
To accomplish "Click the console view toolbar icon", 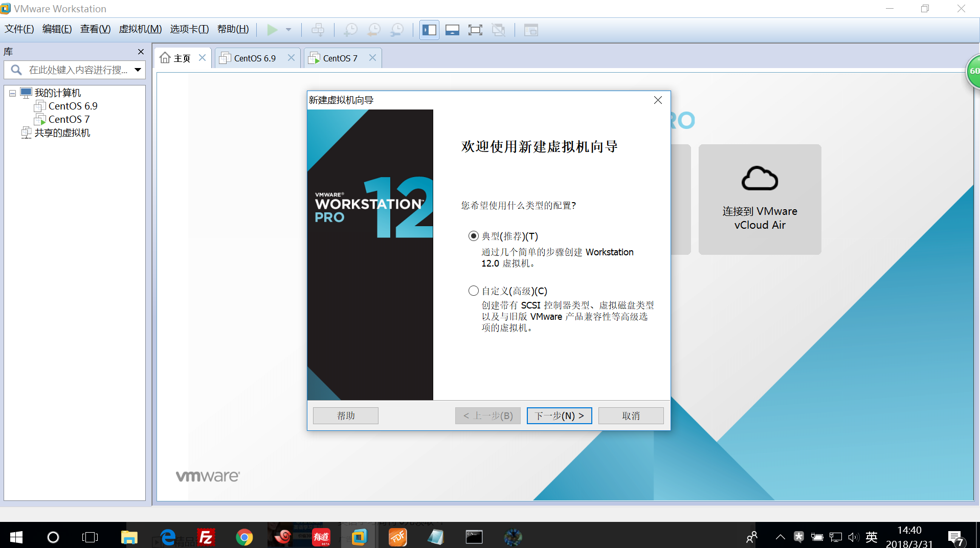I will tap(531, 30).
